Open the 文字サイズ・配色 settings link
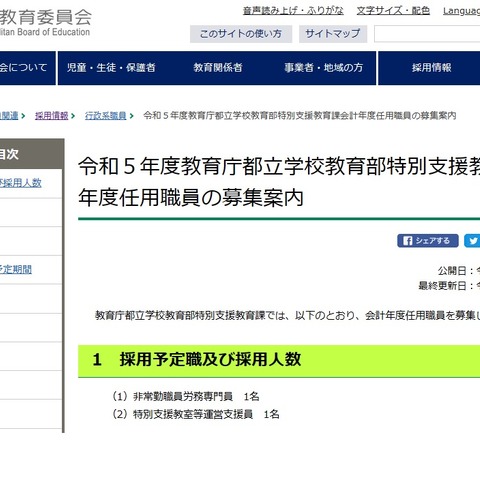The image size is (480, 480). (393, 11)
